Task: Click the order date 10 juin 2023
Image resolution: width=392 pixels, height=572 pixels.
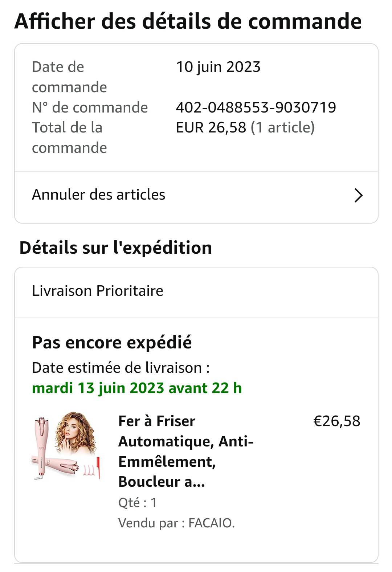Action: point(218,67)
